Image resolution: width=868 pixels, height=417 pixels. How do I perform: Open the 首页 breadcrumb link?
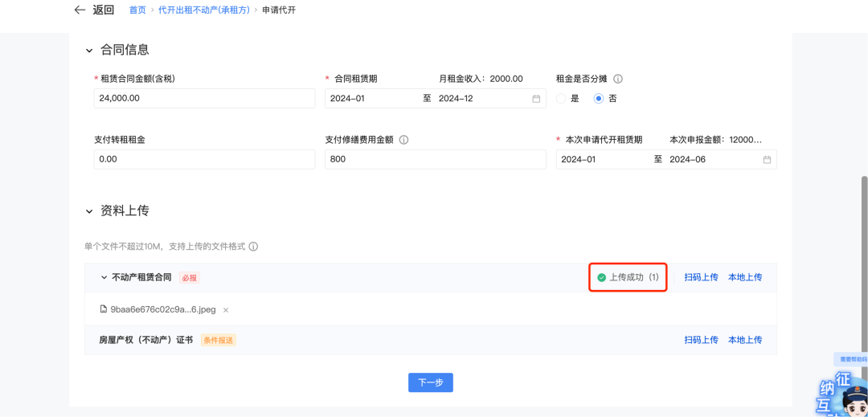click(137, 10)
